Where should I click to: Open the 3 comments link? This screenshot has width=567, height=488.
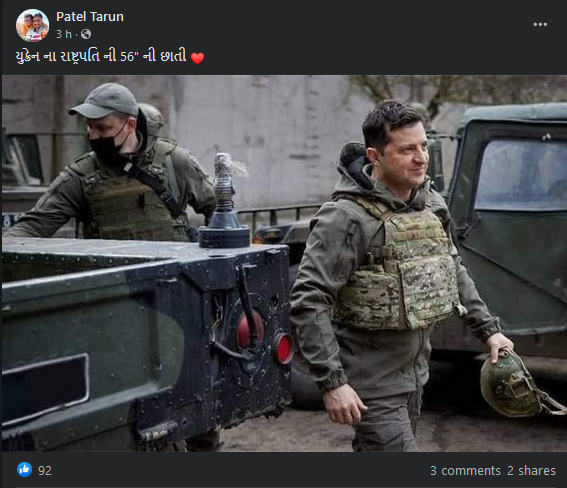tap(465, 471)
